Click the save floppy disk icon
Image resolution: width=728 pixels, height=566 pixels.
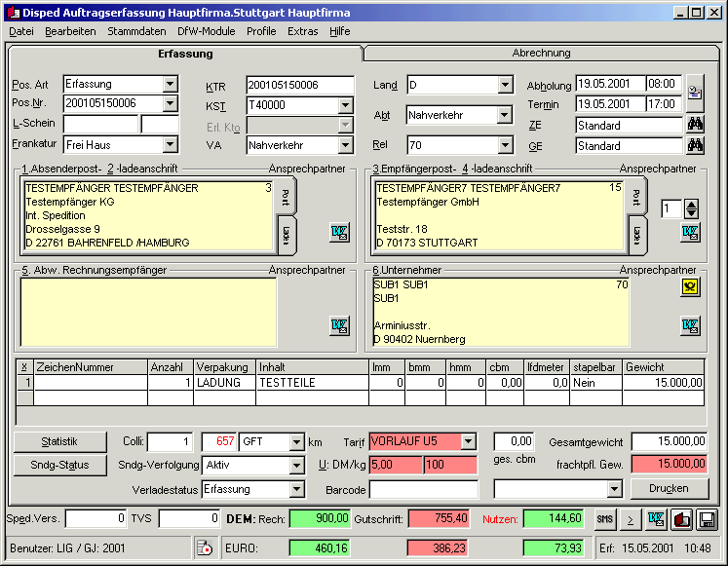coord(708,519)
